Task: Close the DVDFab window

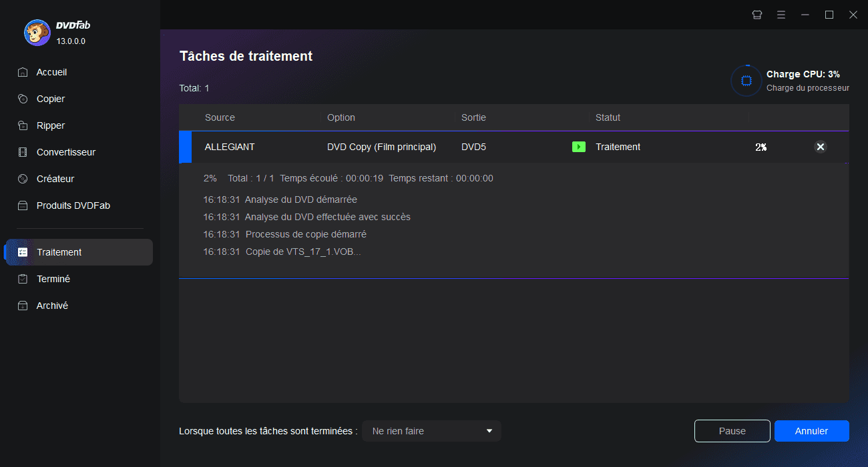Action: tap(853, 15)
